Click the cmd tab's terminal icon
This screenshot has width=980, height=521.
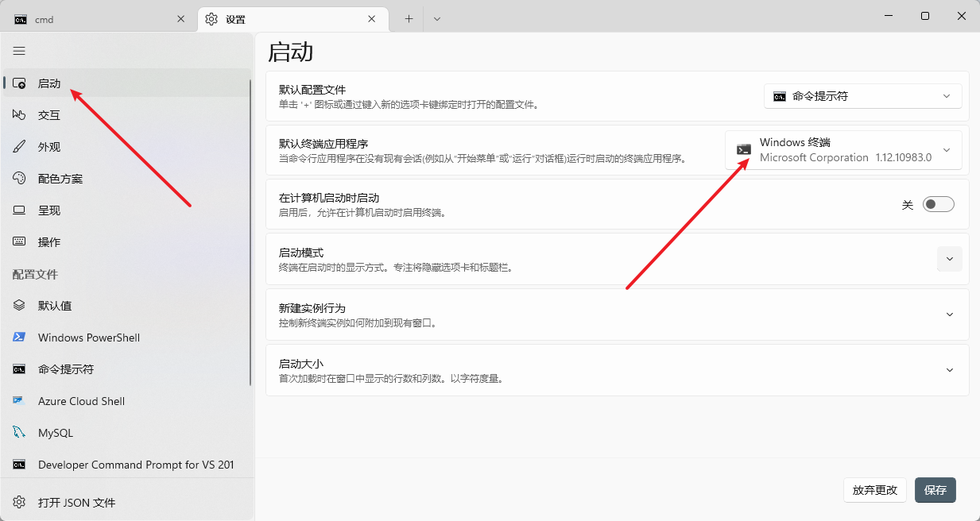coord(21,19)
